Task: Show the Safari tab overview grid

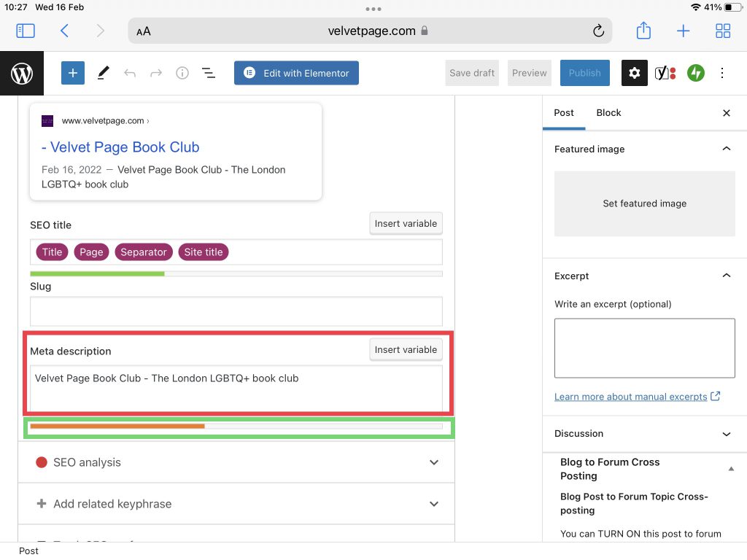Action: [723, 31]
